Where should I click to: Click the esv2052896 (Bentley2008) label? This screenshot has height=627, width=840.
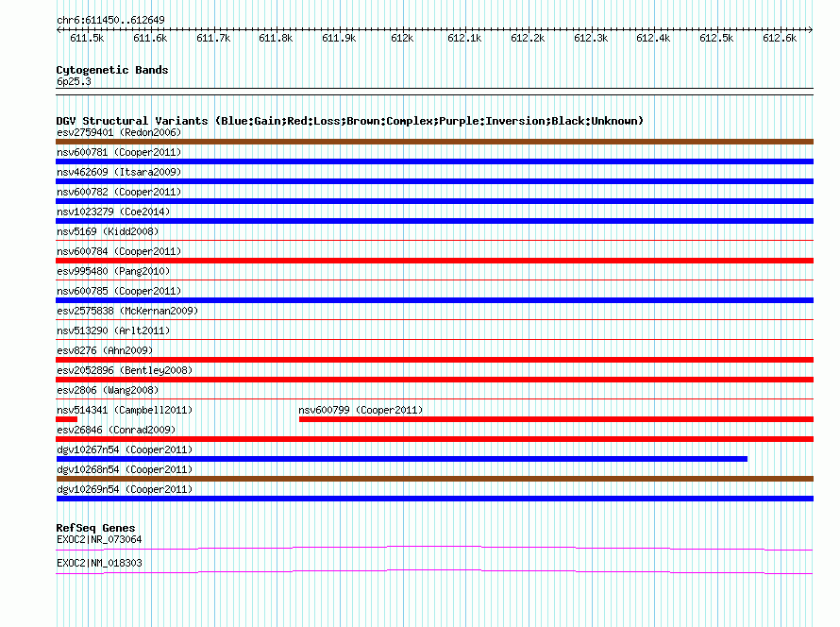[x=125, y=370]
